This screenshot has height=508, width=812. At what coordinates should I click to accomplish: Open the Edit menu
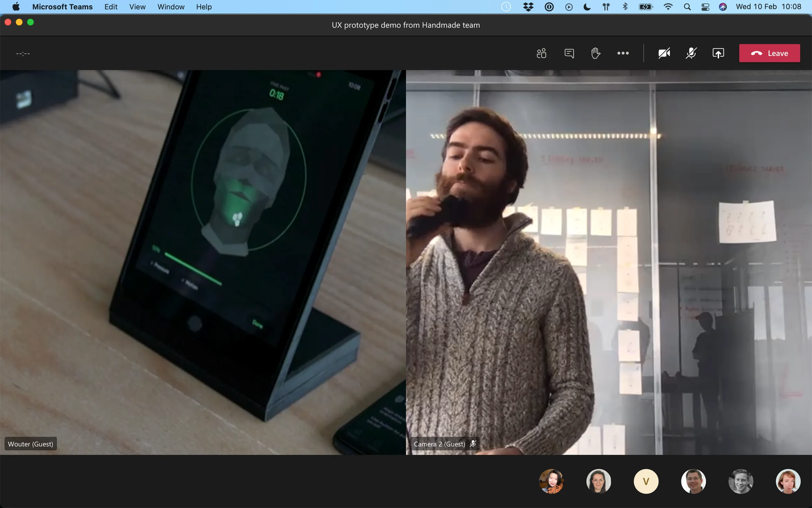pyautogui.click(x=111, y=7)
